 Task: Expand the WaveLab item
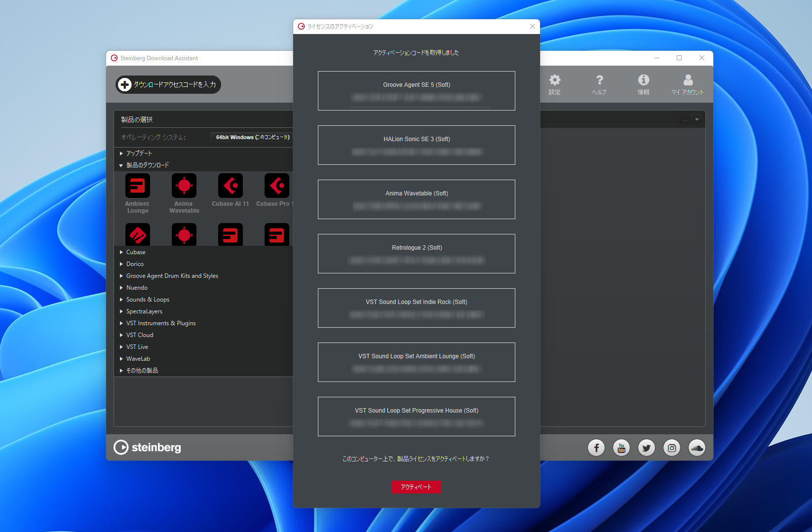tap(121, 359)
